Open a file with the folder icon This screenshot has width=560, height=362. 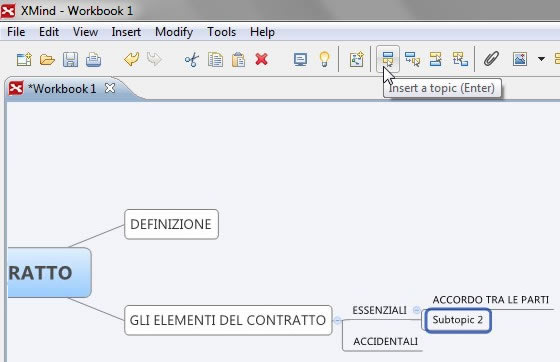pos(47,59)
